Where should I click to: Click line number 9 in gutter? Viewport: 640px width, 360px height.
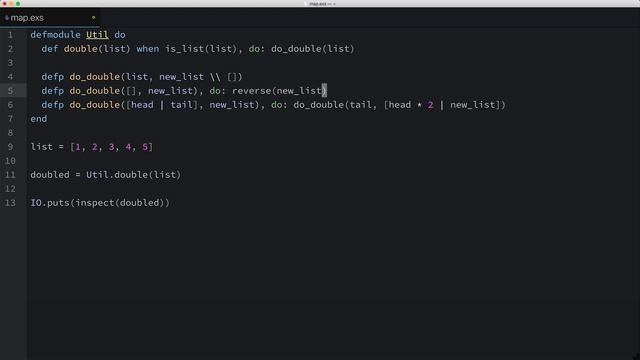pyautogui.click(x=10, y=147)
